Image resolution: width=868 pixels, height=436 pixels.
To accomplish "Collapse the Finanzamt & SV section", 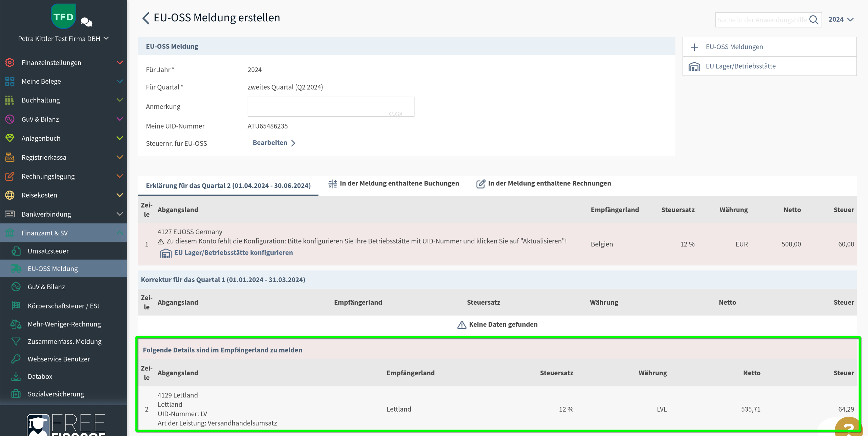I will click(119, 233).
